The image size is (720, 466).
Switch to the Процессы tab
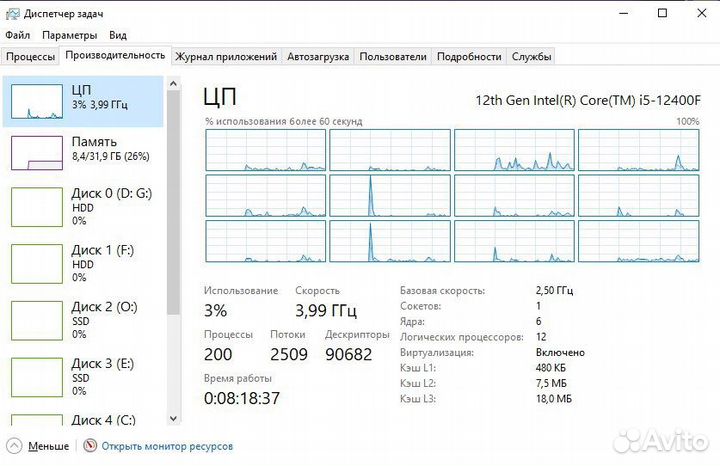[x=30, y=56]
